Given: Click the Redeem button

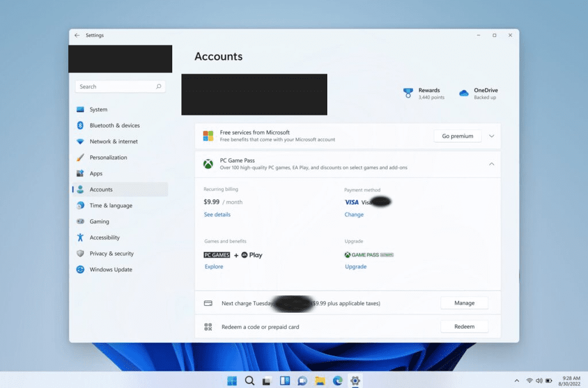Looking at the screenshot, I should (464, 326).
